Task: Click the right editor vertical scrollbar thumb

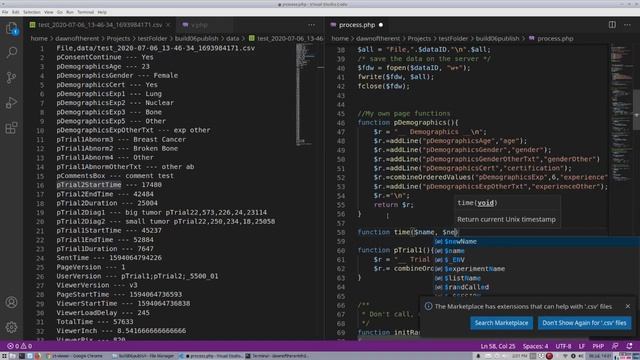Action: point(636,109)
